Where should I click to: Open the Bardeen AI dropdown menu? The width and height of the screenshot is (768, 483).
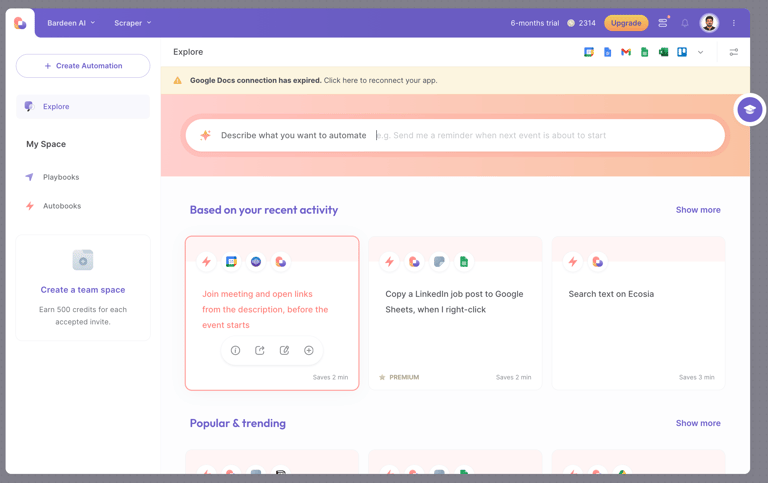(71, 23)
